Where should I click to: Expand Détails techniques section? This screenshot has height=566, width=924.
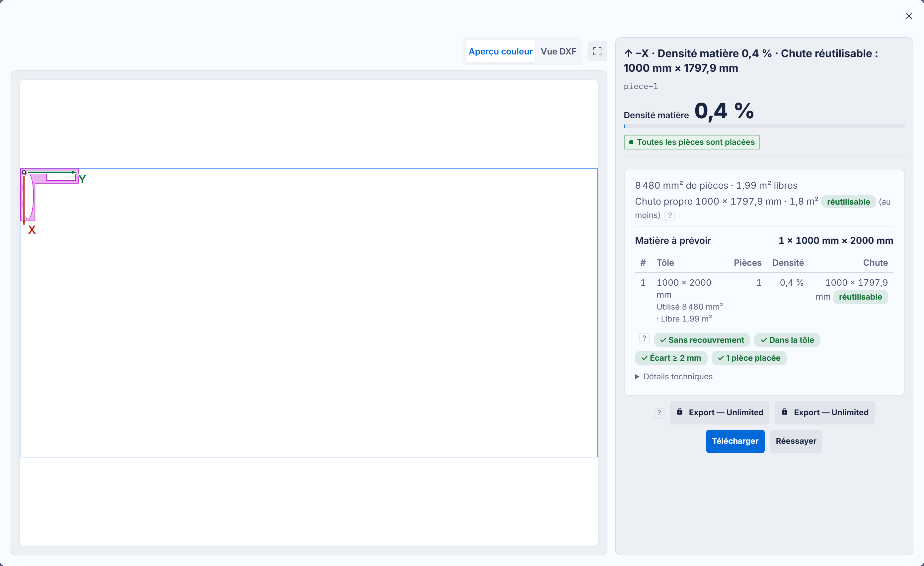[x=674, y=376]
